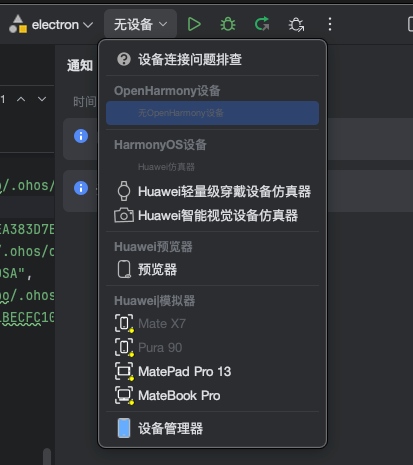Click the laptop emulator icon beside MateBook Pro
The width and height of the screenshot is (413, 465).
[x=124, y=395]
